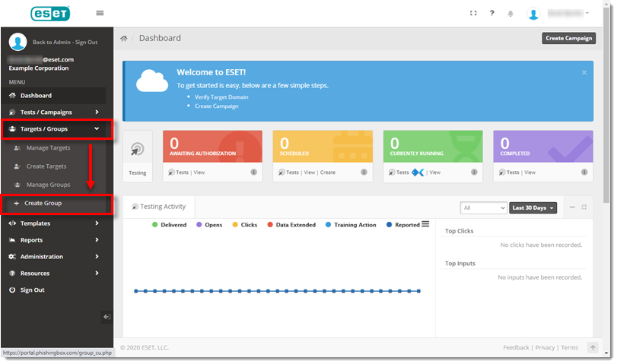This screenshot has width=617, height=364.
Task: Open the help question mark icon
Action: [x=492, y=13]
